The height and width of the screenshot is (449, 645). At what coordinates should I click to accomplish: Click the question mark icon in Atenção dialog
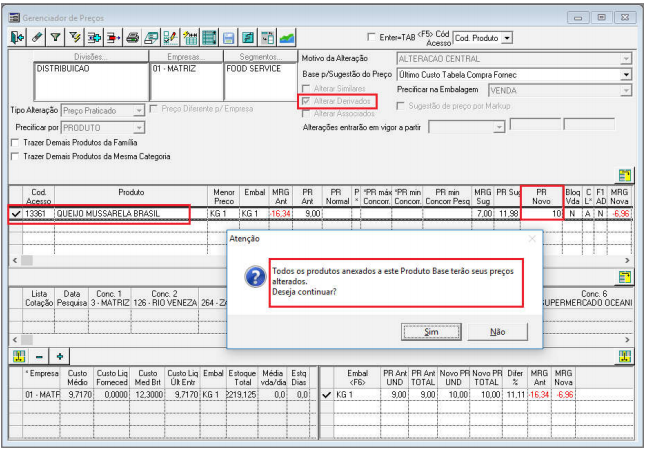255,277
